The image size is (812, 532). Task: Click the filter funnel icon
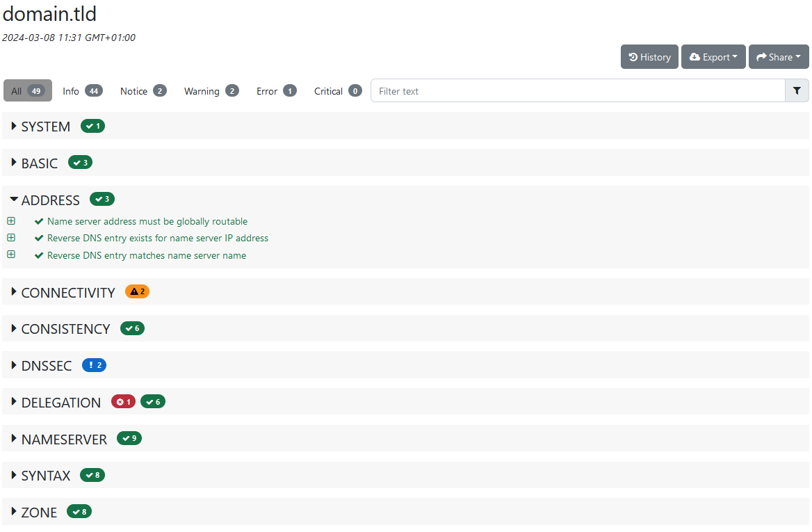coord(797,90)
